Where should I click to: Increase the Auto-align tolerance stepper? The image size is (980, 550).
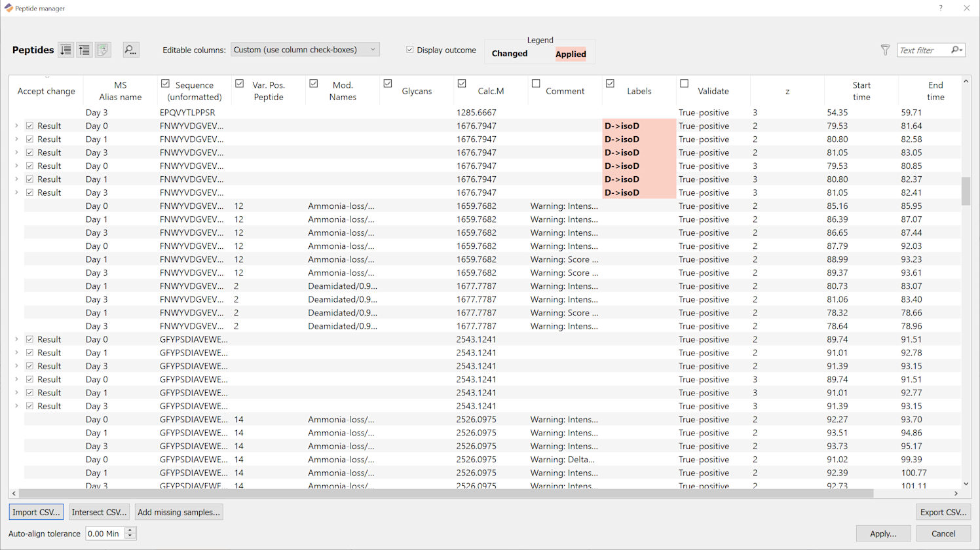(x=130, y=530)
